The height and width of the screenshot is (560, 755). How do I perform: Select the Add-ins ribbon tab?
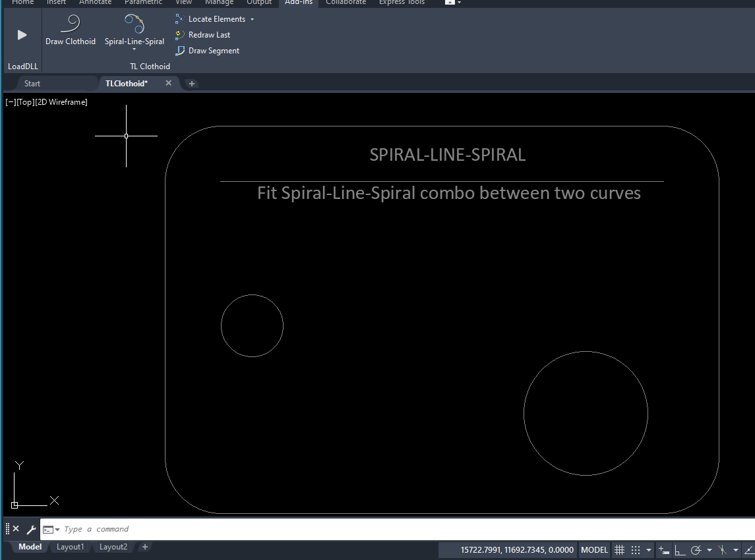(x=299, y=3)
